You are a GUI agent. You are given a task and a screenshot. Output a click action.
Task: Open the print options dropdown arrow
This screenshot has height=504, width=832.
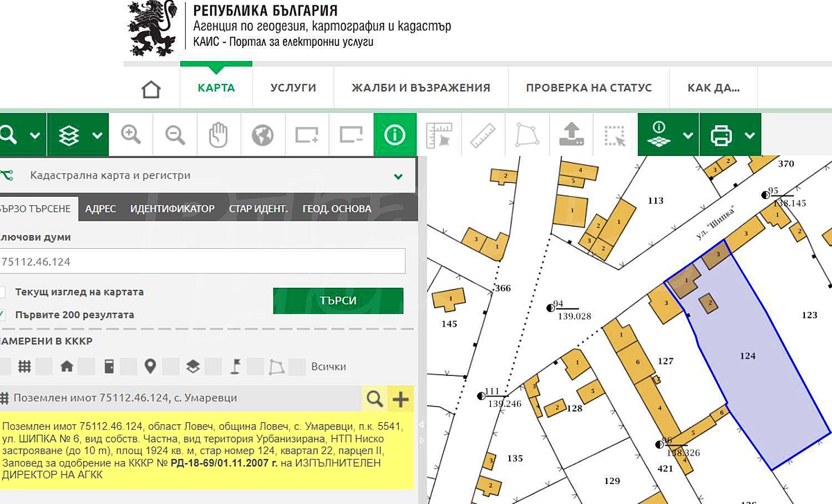749,135
